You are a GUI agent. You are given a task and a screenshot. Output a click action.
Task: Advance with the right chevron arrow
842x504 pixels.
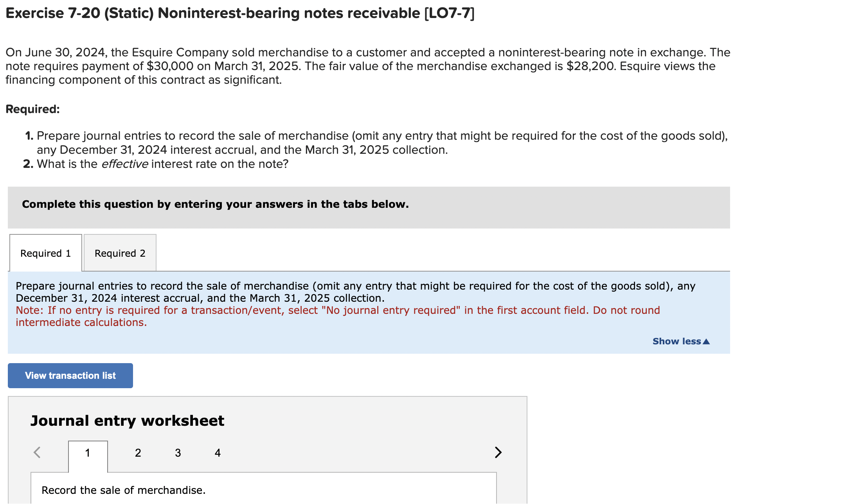tap(498, 452)
